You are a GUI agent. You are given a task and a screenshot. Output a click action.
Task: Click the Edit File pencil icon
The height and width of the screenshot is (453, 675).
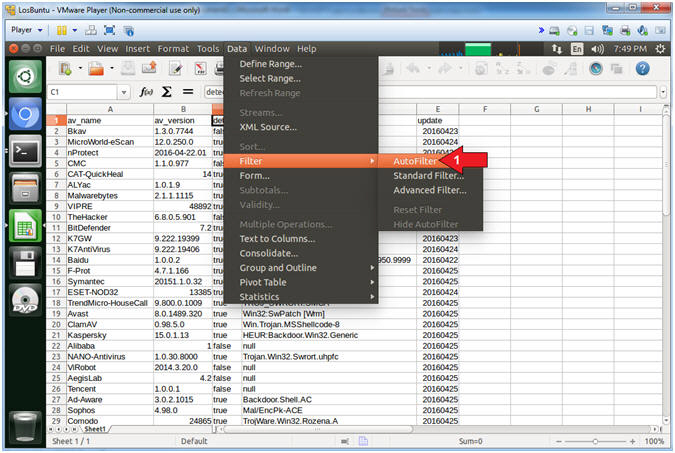click(x=176, y=68)
